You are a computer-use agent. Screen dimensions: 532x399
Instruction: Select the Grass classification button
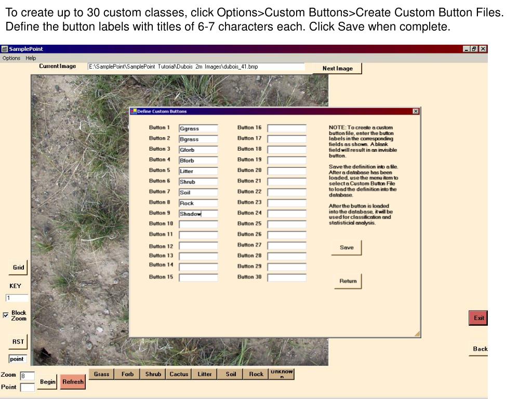(x=102, y=374)
